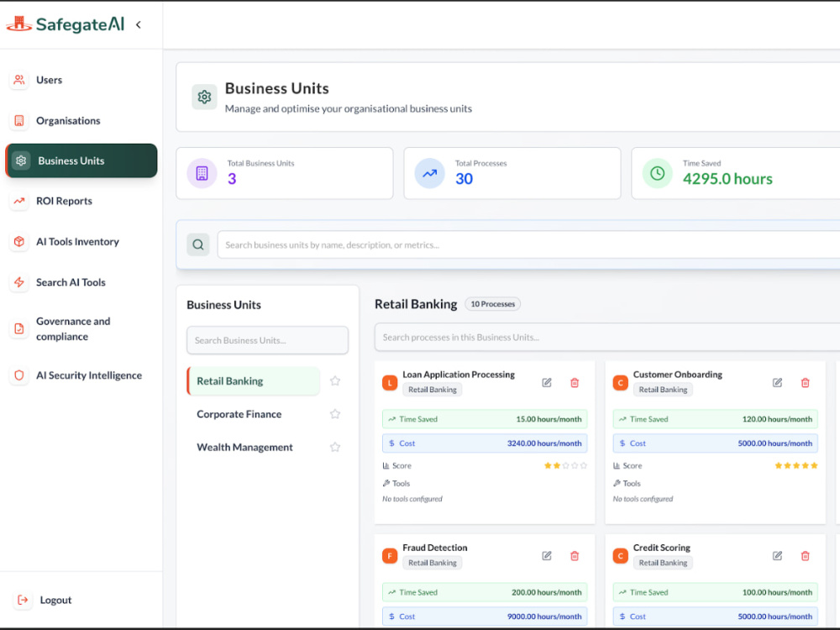
Task: Click the Customer Onboarding C avatar
Action: (621, 382)
